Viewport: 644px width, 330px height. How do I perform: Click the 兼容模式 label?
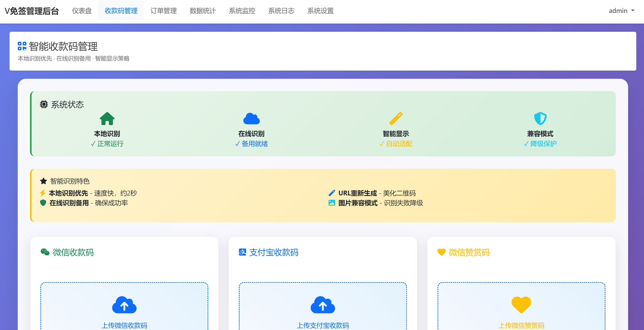(x=540, y=134)
